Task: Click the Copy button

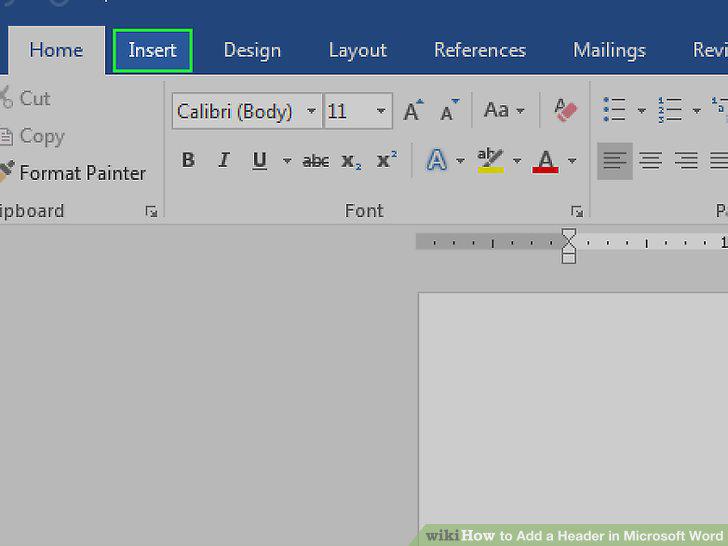Action: click(x=32, y=136)
